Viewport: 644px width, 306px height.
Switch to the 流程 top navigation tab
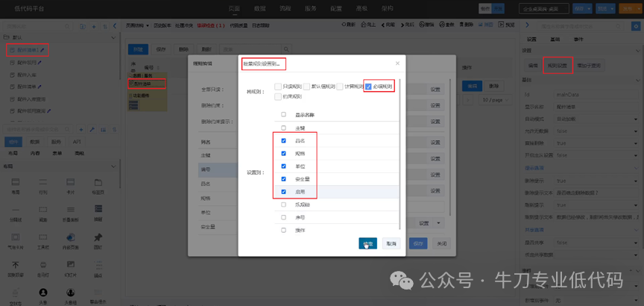[285, 8]
